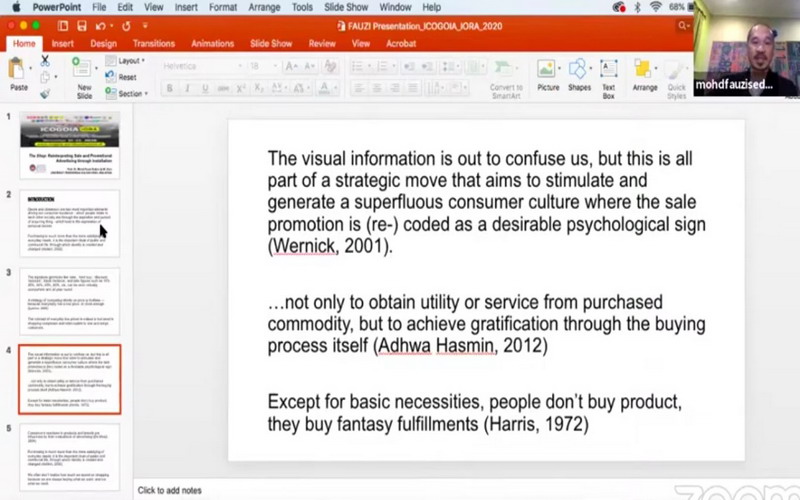This screenshot has height=500, width=800.
Task: Insert a New Slide
Action: (x=83, y=72)
